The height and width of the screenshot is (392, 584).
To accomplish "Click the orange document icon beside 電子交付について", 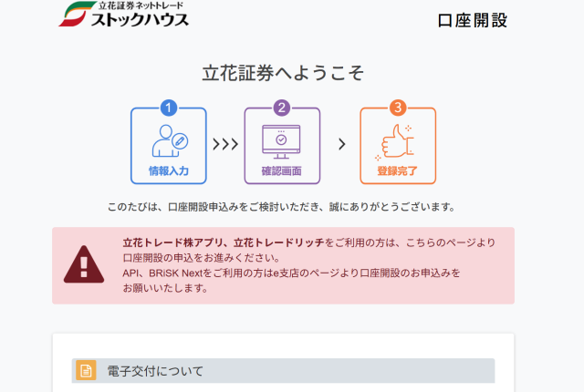I will [86, 370].
